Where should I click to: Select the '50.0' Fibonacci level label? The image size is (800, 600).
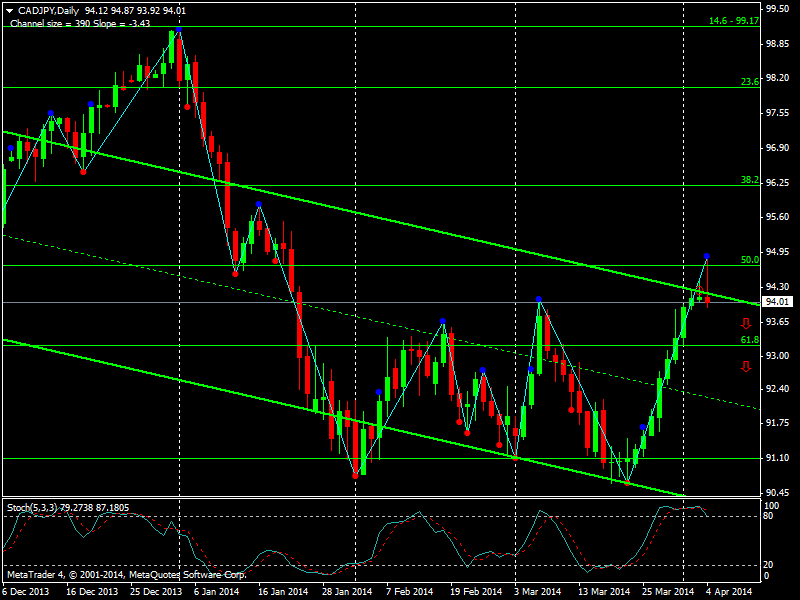coord(749,260)
